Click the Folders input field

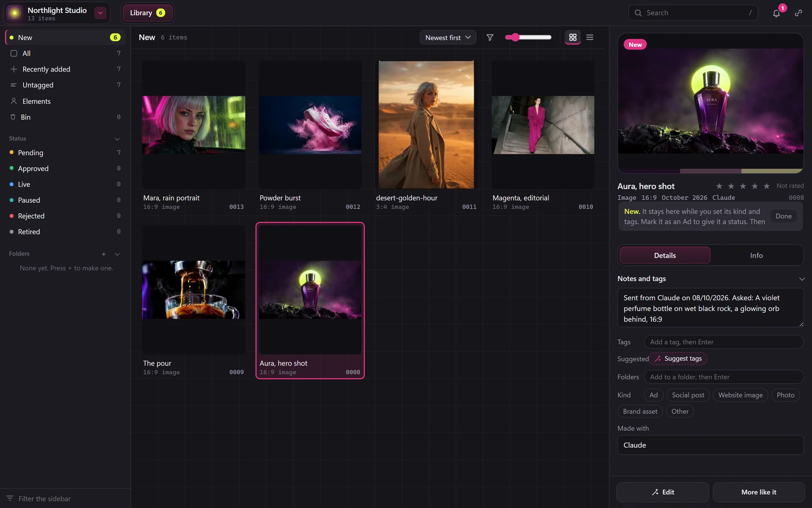click(724, 377)
